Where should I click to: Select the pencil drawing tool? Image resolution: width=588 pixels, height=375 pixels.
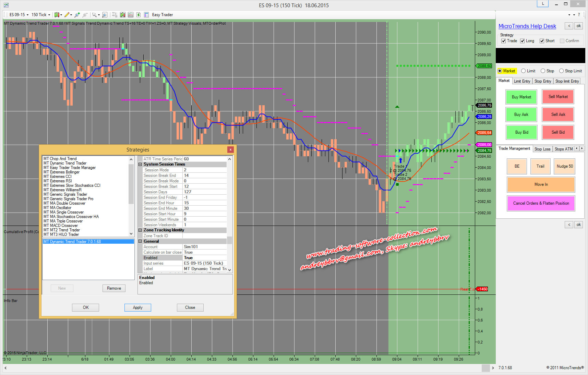[67, 15]
